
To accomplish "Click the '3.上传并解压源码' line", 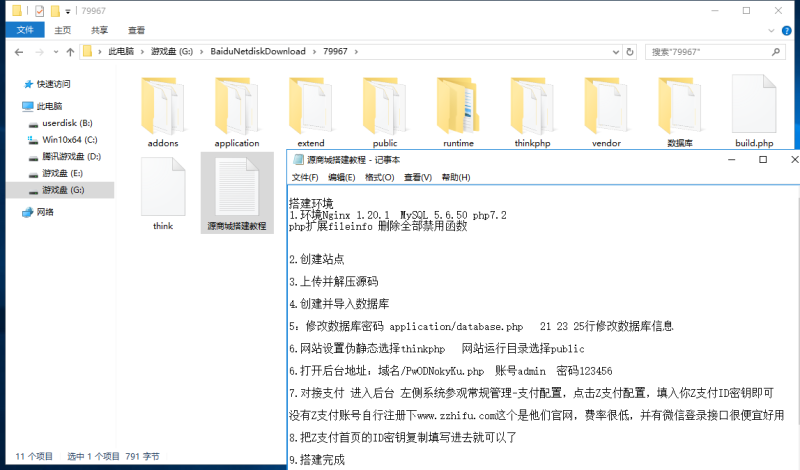I will point(334,282).
